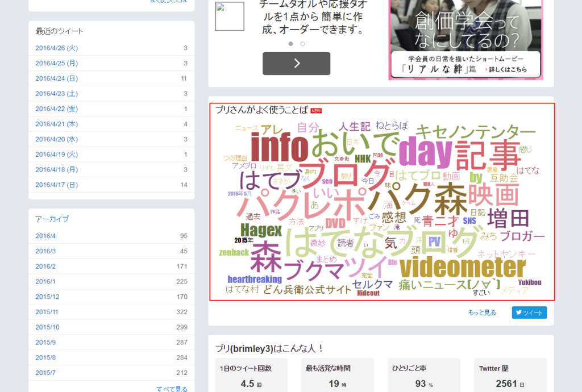Open tweets from 2016/4/19 (火)
The image size is (582, 392).
pos(56,155)
